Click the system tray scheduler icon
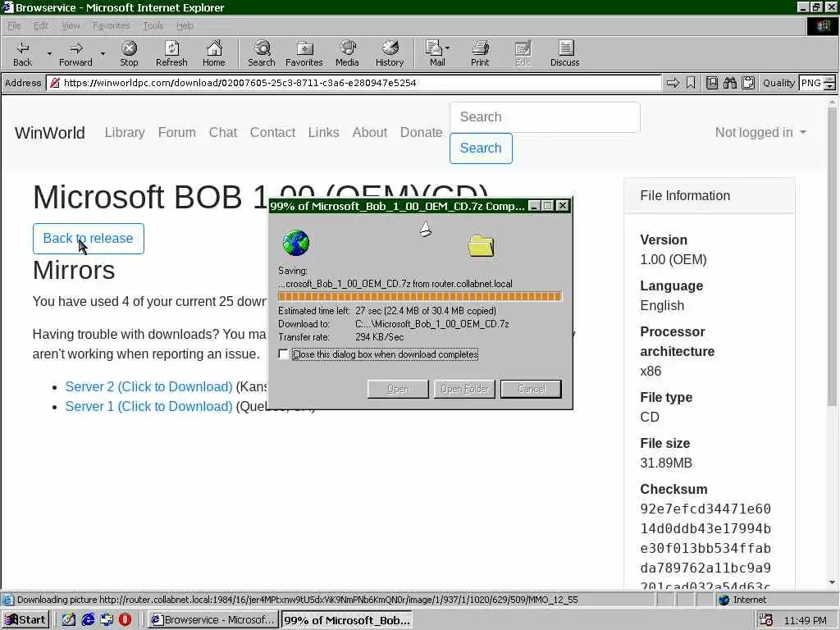This screenshot has width=840, height=630. coord(766,620)
